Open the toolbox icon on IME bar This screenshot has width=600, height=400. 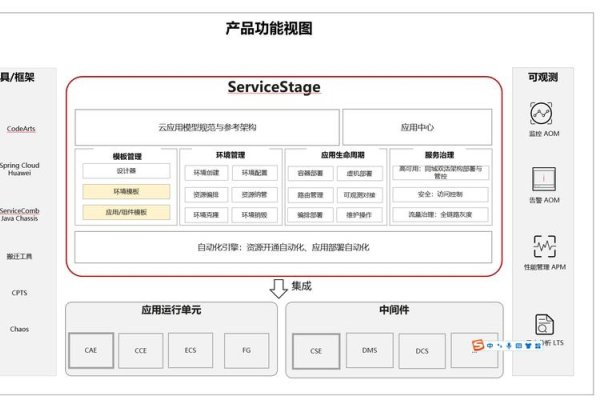click(538, 346)
